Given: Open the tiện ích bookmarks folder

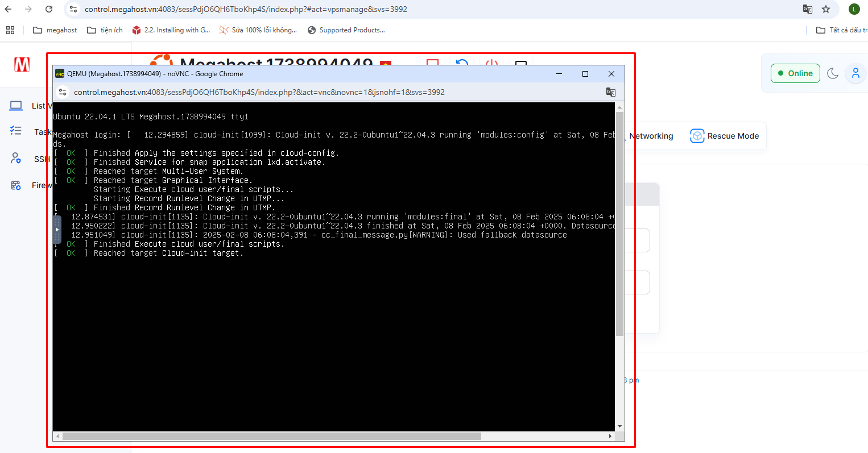Looking at the screenshot, I should click(x=105, y=30).
